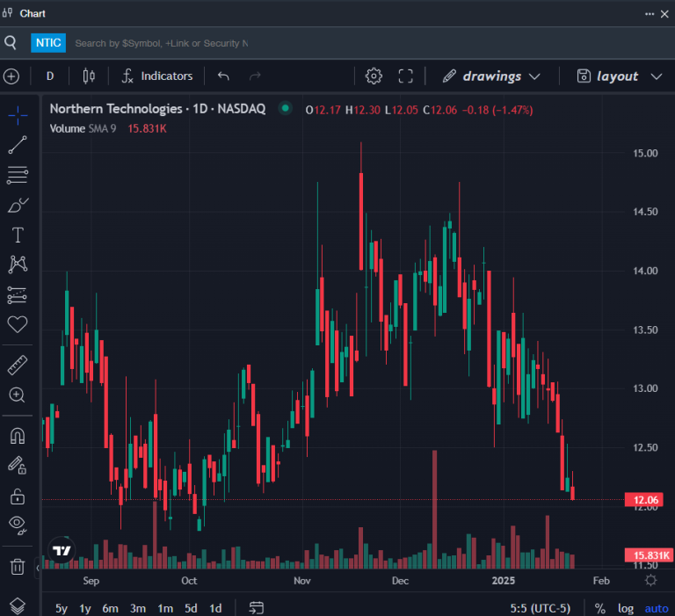This screenshot has width=675, height=616.
Task: Select the crosshair cursor tool
Action: (x=18, y=115)
